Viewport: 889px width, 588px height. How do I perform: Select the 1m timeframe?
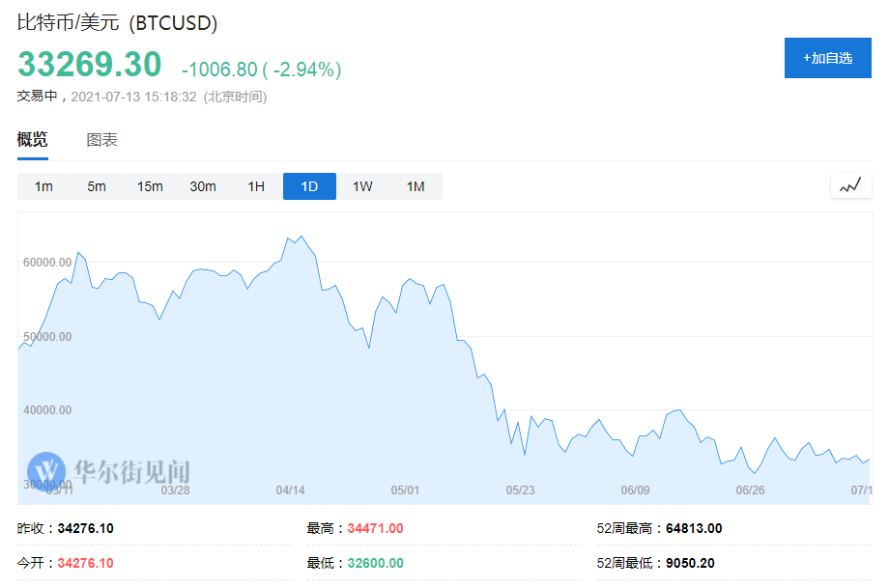coord(43,186)
